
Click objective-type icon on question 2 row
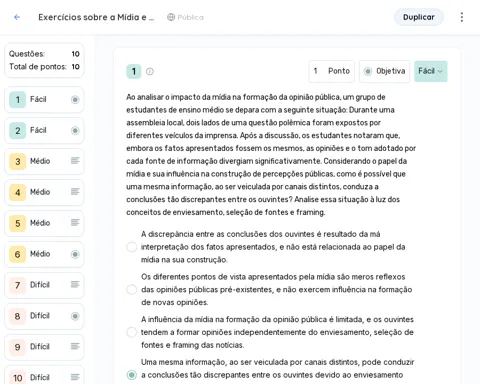pos(75,130)
